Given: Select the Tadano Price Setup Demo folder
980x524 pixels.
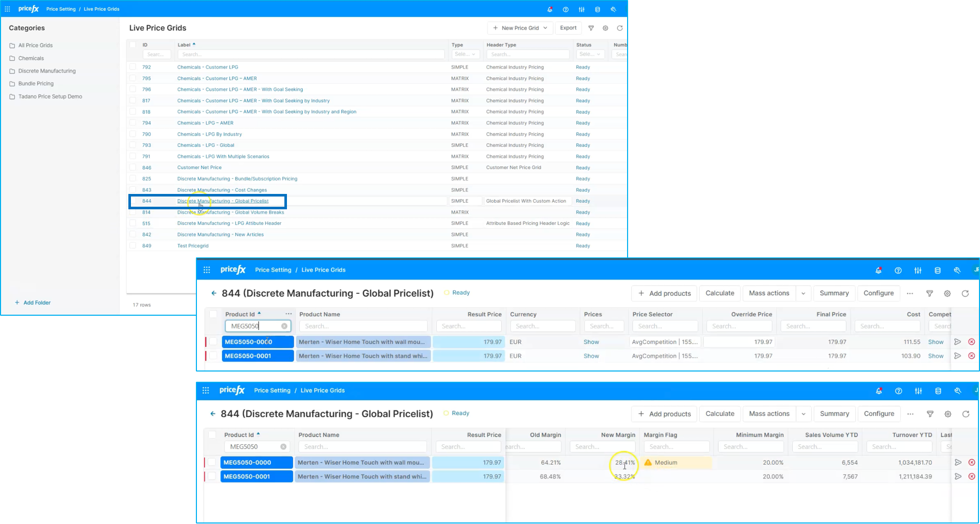Looking at the screenshot, I should coord(50,97).
